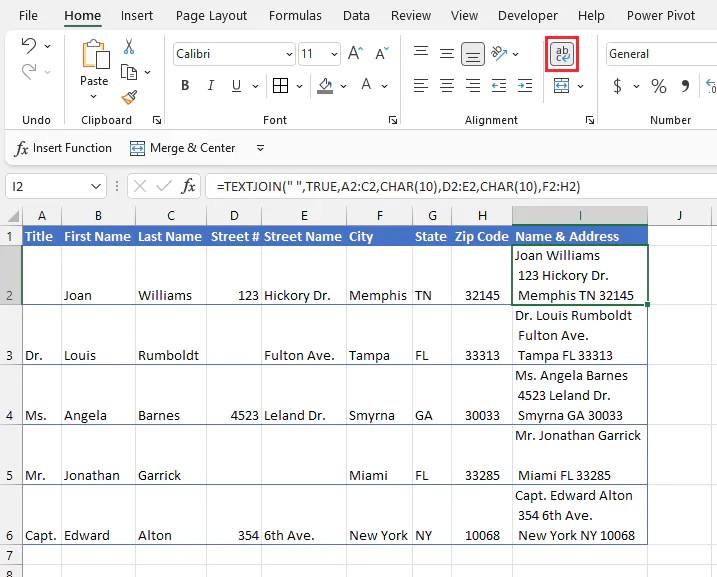This screenshot has height=577, width=717.
Task: Expand Fill Color dropdown arrow
Action: click(x=343, y=86)
